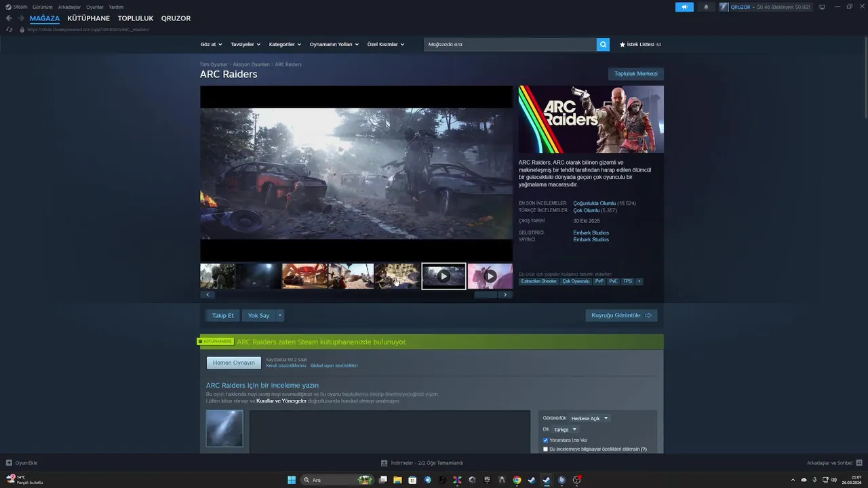This screenshot has width=868, height=488.
Task: Toggle bilgisayar özellikleri eklensin checkbox
Action: click(545, 449)
